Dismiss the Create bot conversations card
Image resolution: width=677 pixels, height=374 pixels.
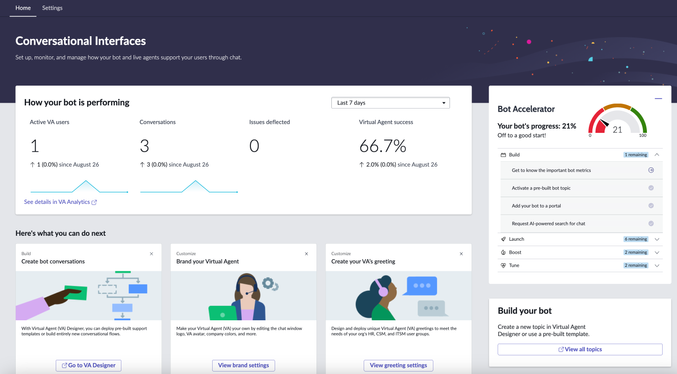pos(152,254)
